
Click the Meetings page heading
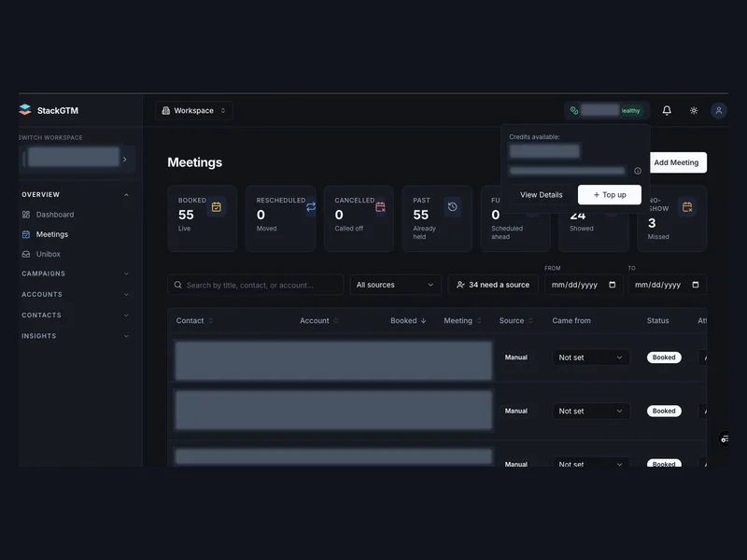(194, 162)
